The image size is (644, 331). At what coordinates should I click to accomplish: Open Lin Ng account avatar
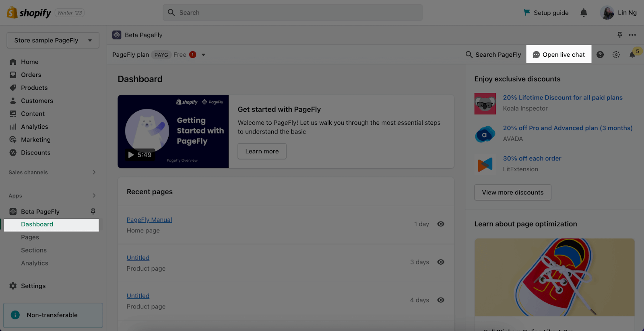(607, 12)
